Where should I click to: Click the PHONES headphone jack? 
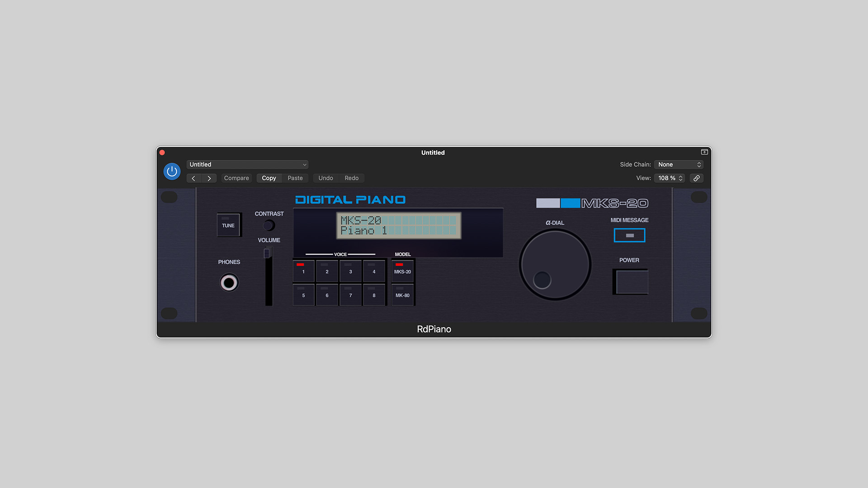[x=229, y=283]
